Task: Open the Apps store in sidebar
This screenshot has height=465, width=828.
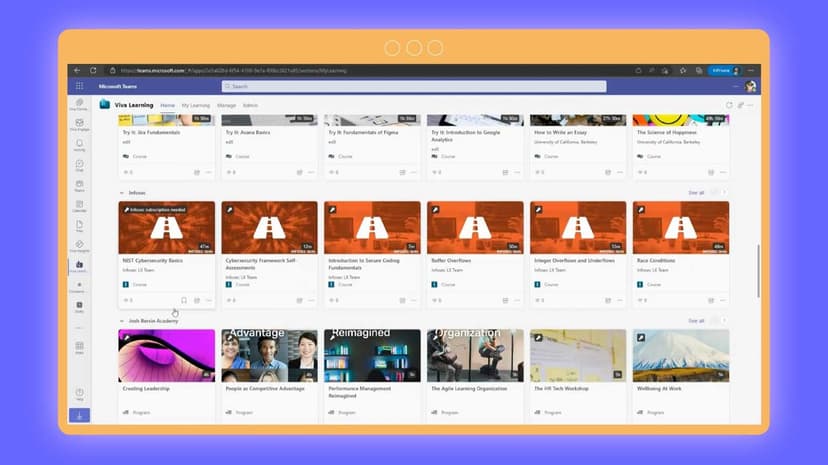Action: coord(79,348)
